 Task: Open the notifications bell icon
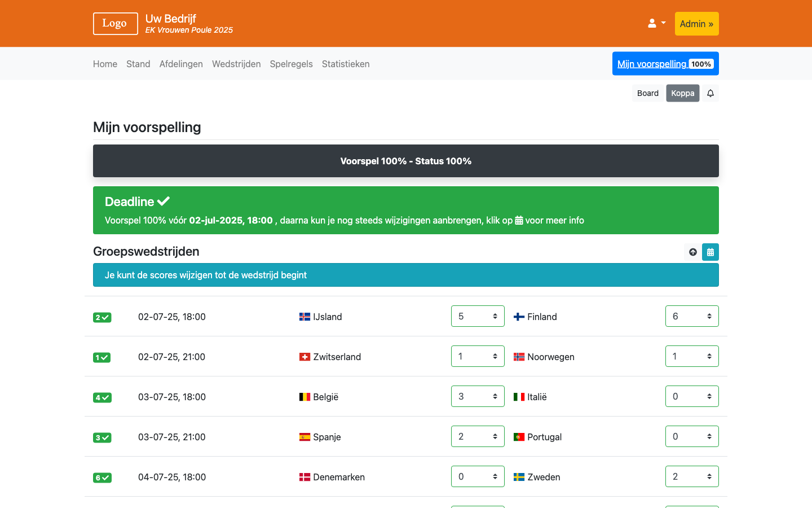pos(710,93)
